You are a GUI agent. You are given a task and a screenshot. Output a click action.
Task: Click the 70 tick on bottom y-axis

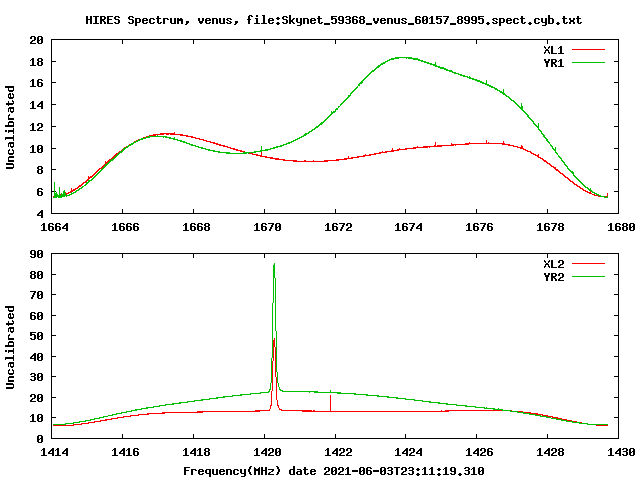(36, 295)
